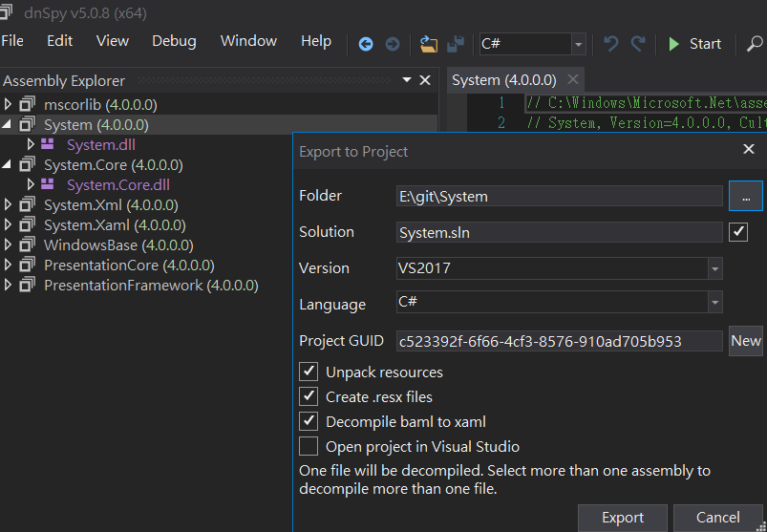The width and height of the screenshot is (767, 532).
Task: Click the System.Xaml assembly icon
Action: tap(28, 224)
